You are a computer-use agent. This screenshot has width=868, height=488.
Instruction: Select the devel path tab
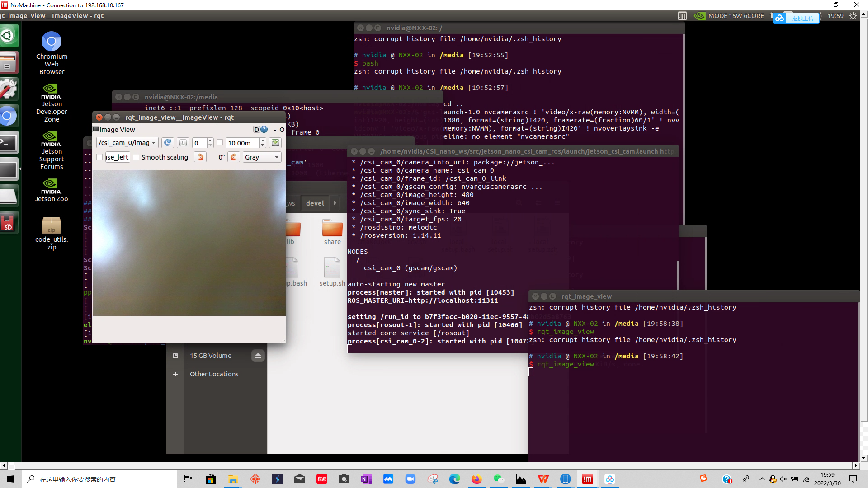315,203
